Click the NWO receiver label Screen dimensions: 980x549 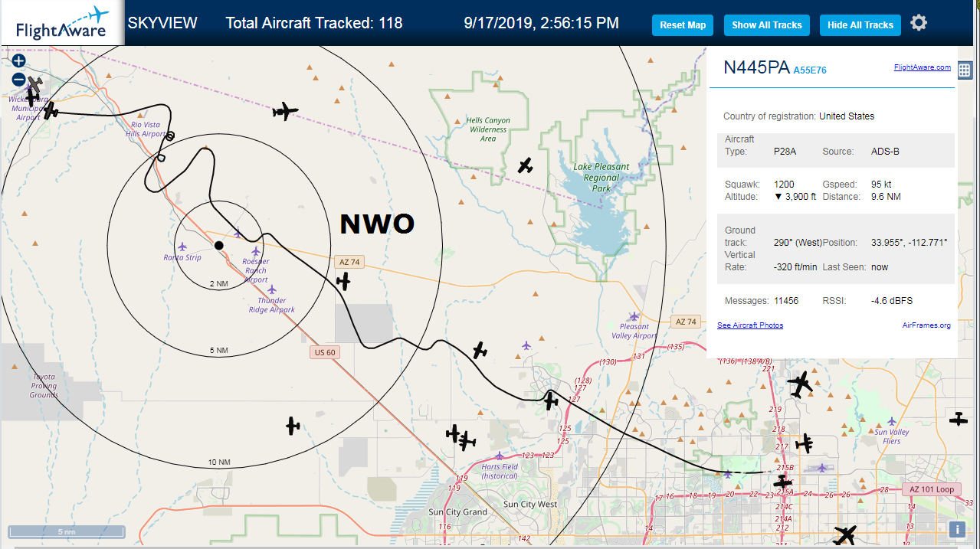[x=377, y=224]
